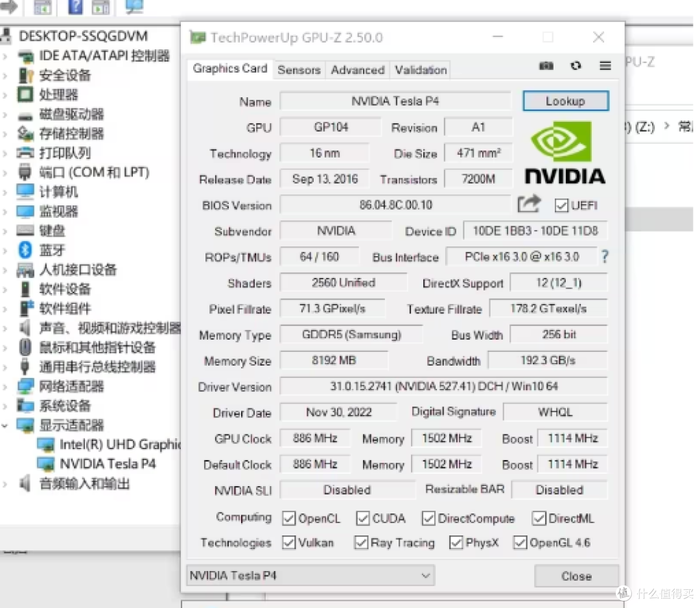
Task: Click the Bus Interface question mark
Action: 605,256
